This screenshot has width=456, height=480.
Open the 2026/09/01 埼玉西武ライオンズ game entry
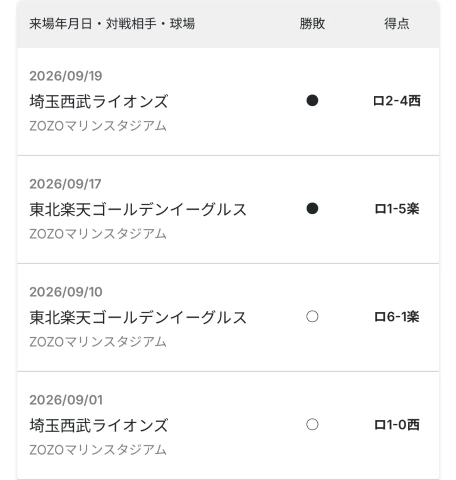click(228, 425)
